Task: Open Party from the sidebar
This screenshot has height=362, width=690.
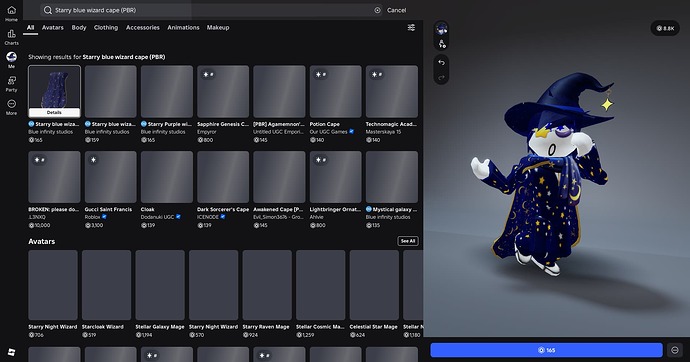Action: 11,84
